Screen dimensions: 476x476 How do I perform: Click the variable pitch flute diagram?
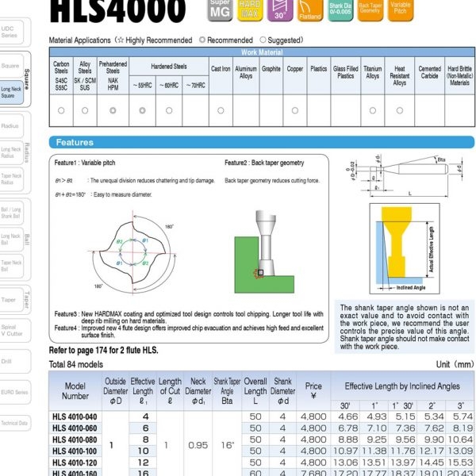point(132,252)
